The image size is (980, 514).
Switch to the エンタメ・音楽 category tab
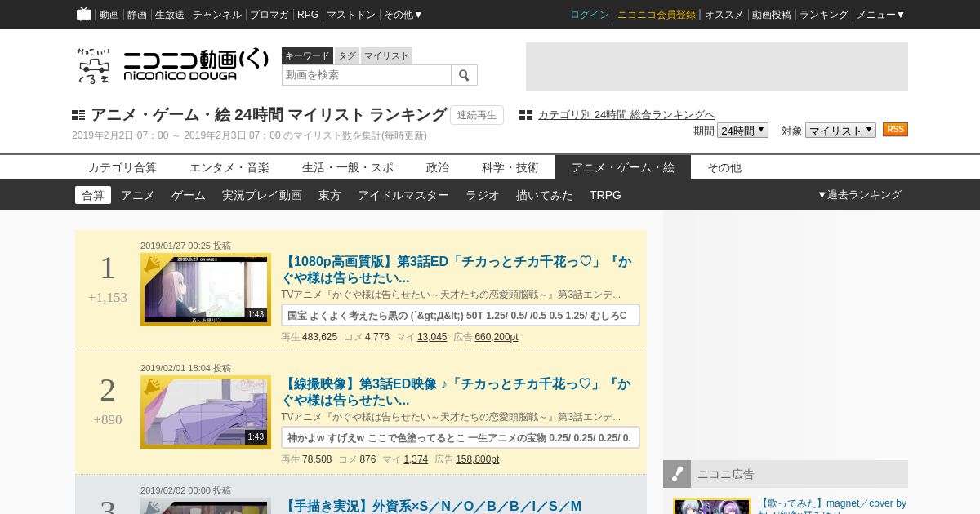point(229,167)
